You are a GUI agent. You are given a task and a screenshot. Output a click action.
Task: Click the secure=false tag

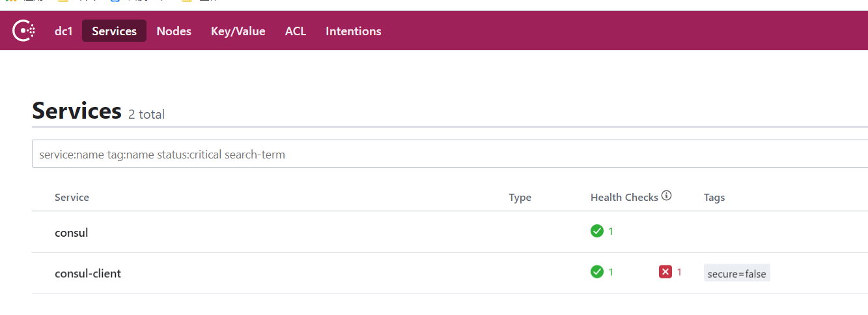[737, 273]
